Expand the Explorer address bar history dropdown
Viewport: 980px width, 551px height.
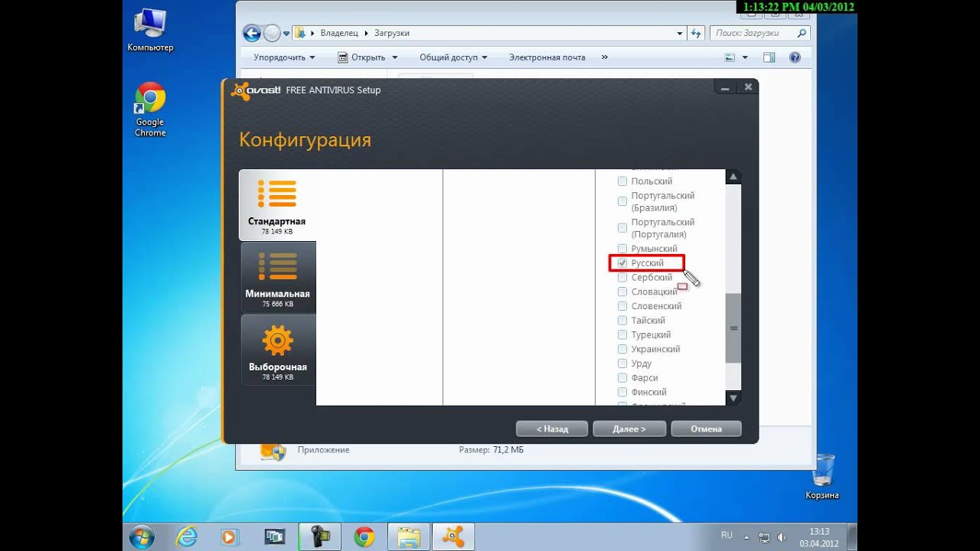[x=680, y=34]
